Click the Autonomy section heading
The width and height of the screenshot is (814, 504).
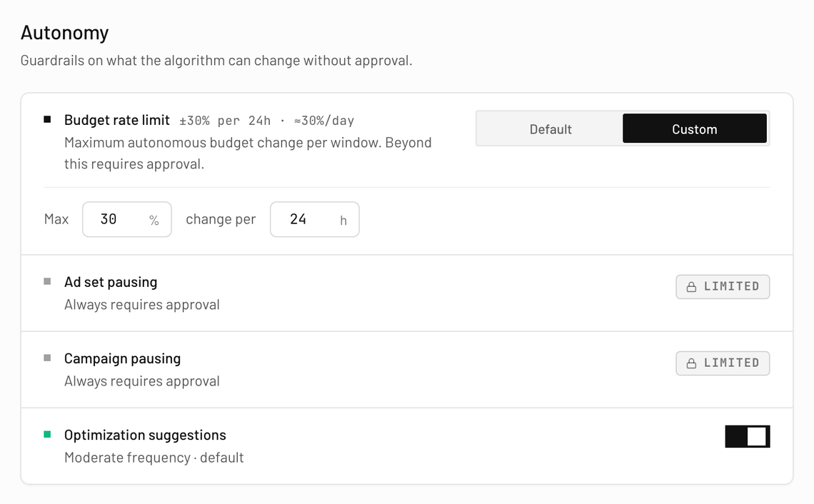pos(65,32)
